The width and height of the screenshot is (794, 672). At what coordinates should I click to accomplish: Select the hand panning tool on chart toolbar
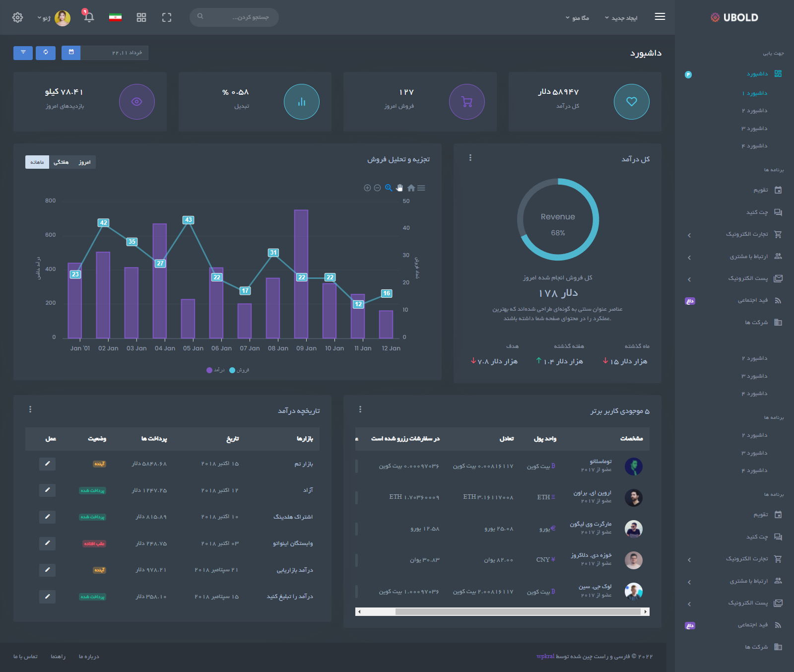click(x=399, y=188)
